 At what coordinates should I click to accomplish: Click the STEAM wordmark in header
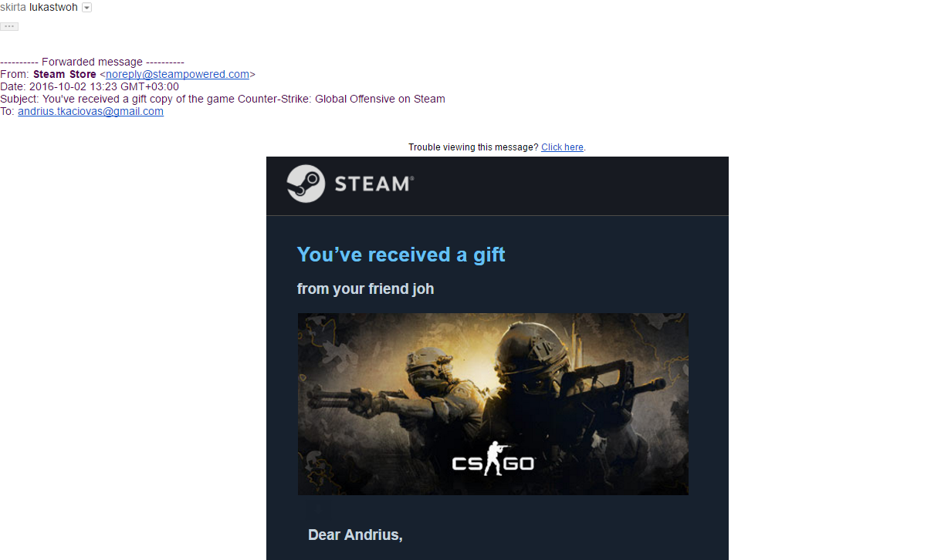point(374,184)
